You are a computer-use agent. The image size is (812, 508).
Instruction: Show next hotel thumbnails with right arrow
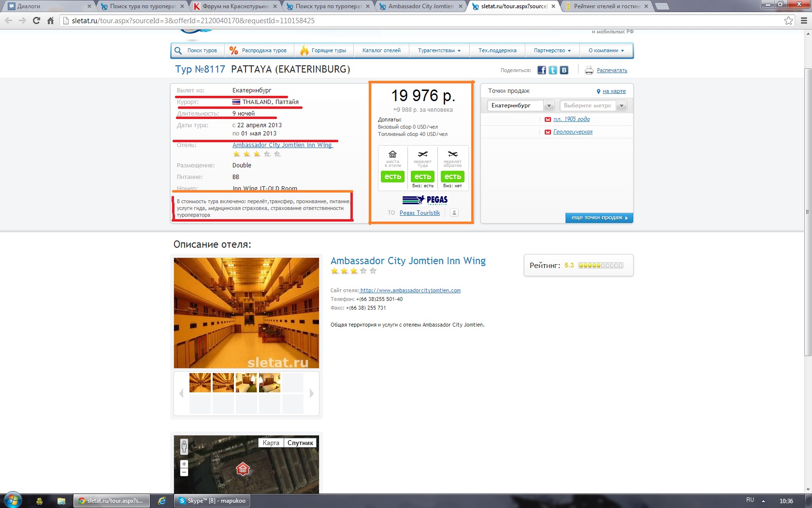312,393
